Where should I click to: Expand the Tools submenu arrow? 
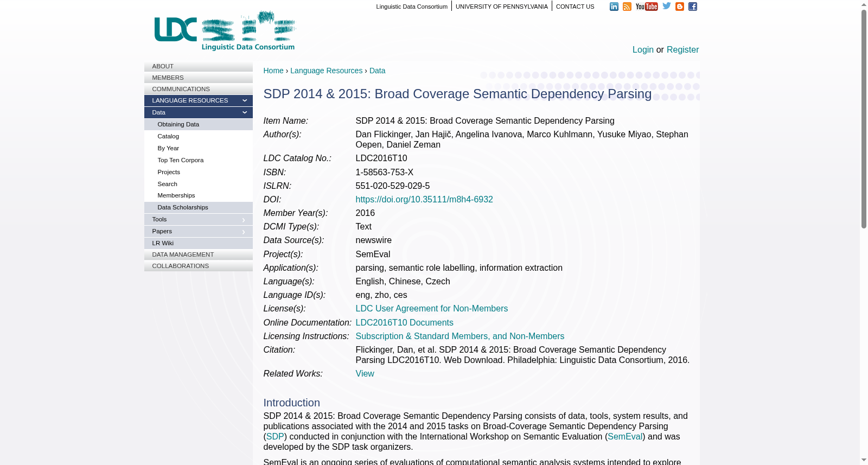(x=244, y=220)
